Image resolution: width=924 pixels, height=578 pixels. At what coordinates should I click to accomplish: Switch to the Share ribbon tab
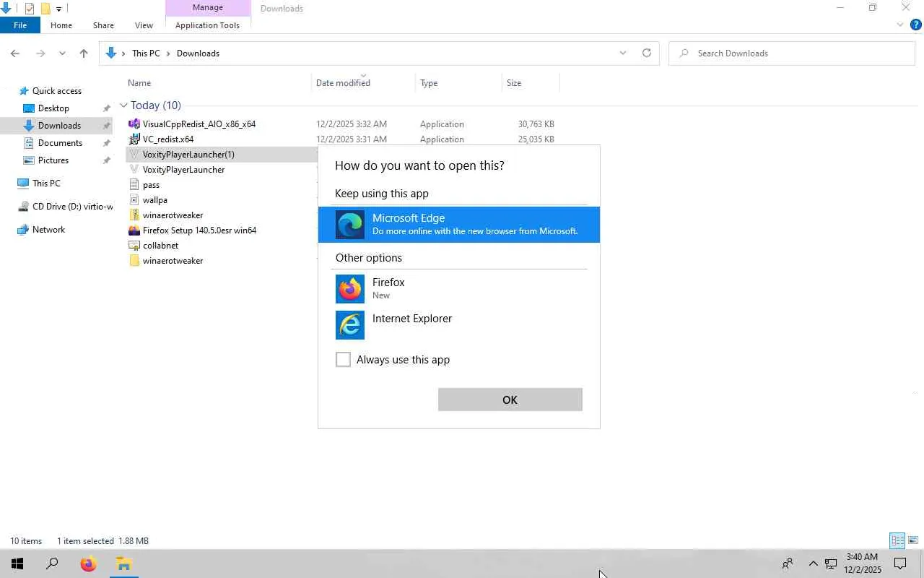tap(103, 25)
